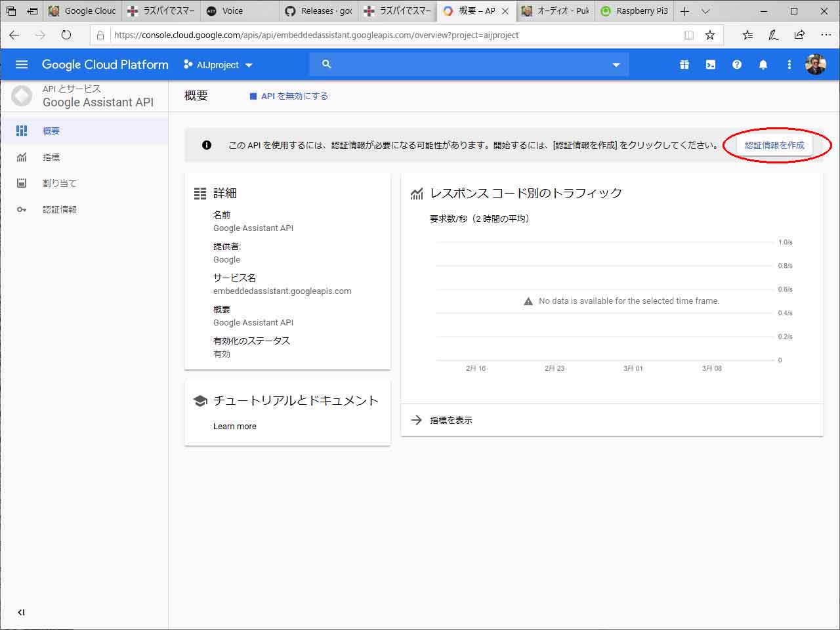Viewport: 840px width, 630px height.
Task: Open the tab preview chevron
Action: pyautogui.click(x=705, y=11)
